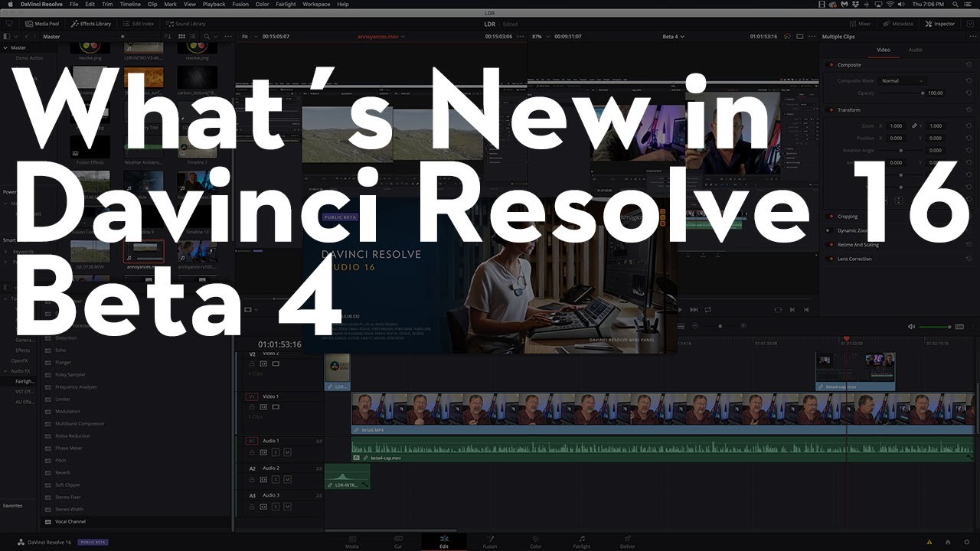The image size is (980, 551).
Task: Open macOS Spotlight search
Action: coord(956,4)
